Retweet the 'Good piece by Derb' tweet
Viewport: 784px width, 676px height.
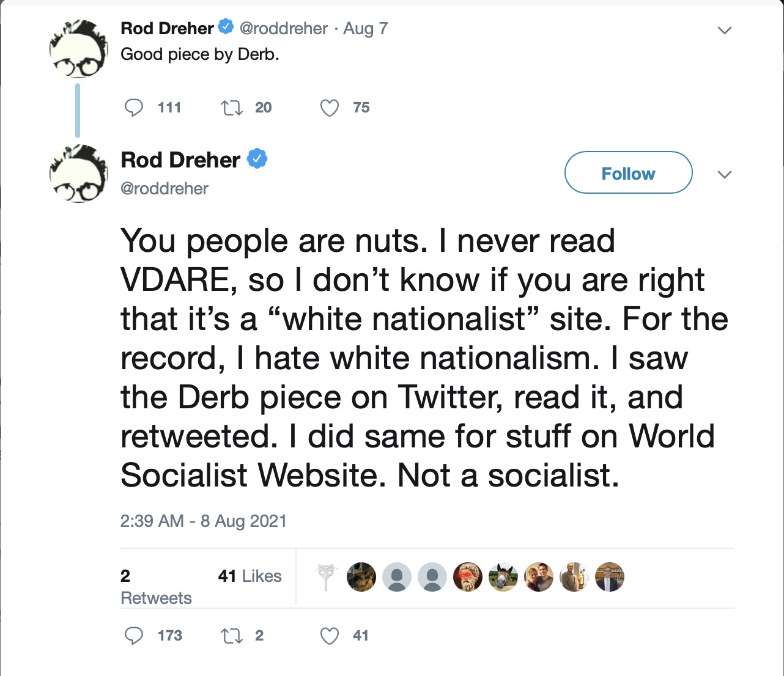pyautogui.click(x=231, y=108)
